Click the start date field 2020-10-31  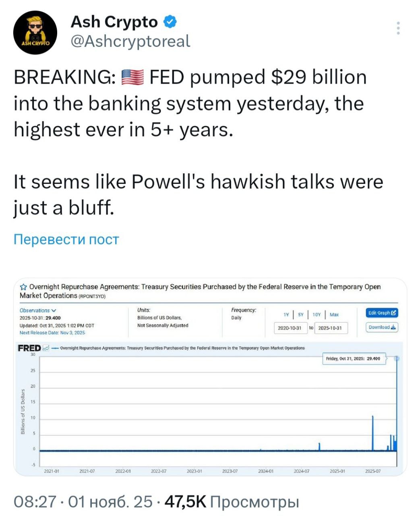[x=290, y=328]
